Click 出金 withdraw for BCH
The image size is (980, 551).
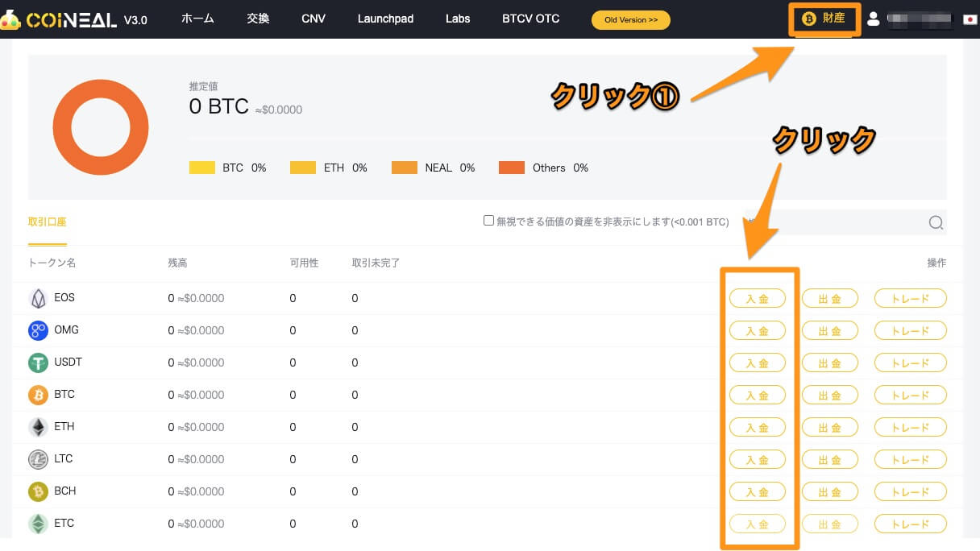[x=830, y=491]
